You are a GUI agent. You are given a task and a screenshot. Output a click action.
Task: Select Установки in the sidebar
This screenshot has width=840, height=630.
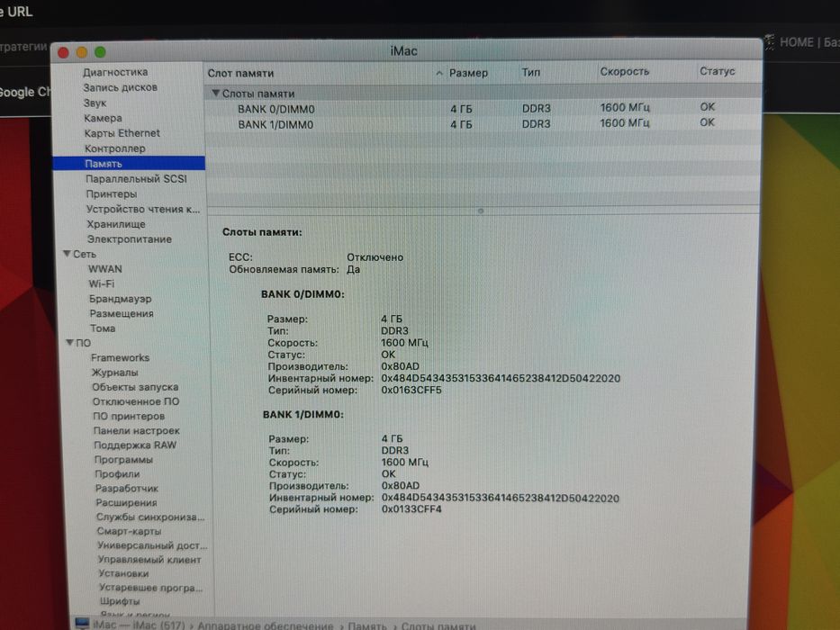click(x=123, y=573)
